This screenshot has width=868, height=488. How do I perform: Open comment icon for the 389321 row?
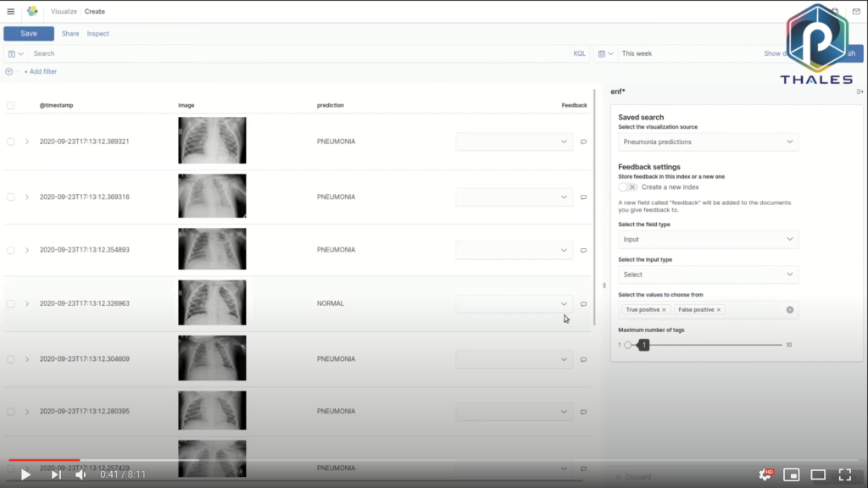click(x=583, y=141)
